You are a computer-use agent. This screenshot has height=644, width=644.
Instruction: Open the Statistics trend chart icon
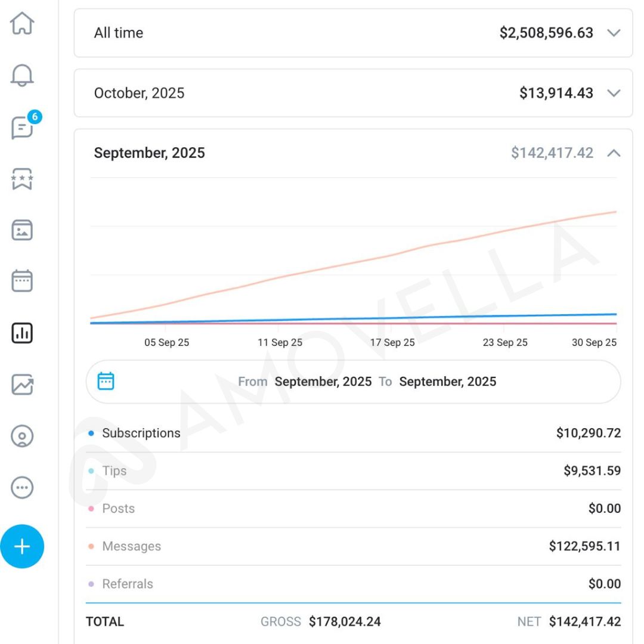tap(22, 385)
